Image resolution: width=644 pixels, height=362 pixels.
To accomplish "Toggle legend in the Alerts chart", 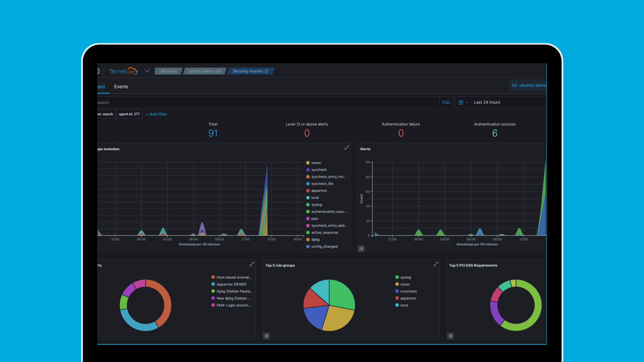I will click(x=361, y=248).
